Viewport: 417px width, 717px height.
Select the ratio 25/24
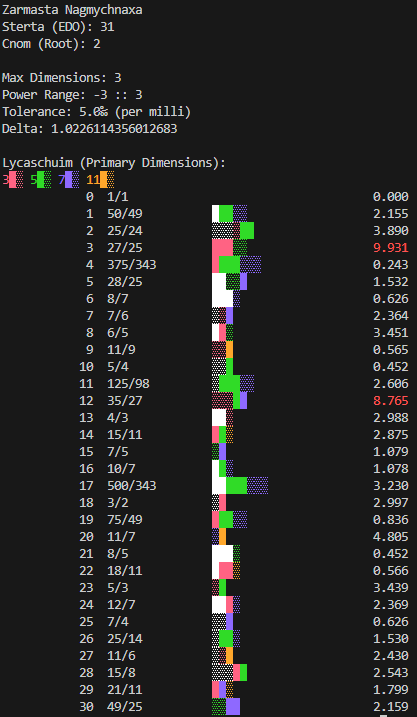(x=125, y=231)
